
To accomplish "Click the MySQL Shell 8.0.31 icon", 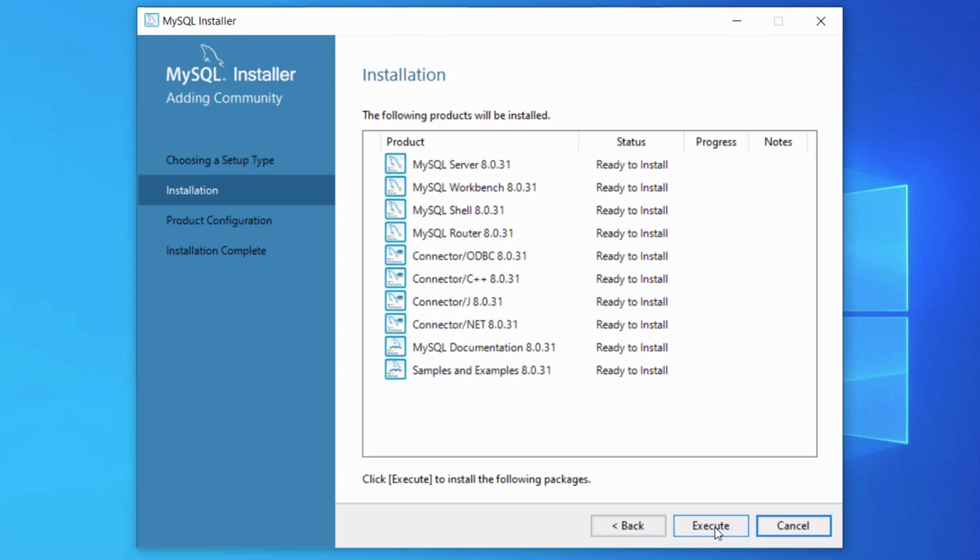I will click(x=395, y=210).
